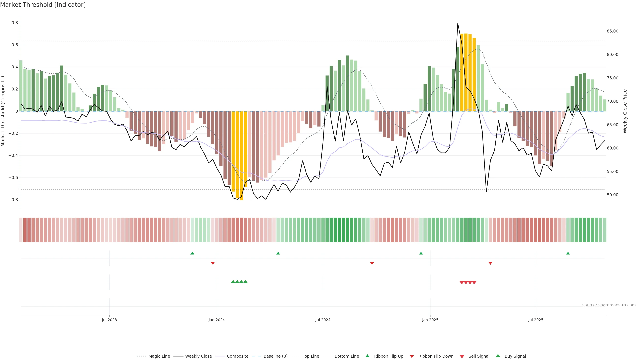Click Top Line legend item
The image size is (644, 362).
(311, 356)
